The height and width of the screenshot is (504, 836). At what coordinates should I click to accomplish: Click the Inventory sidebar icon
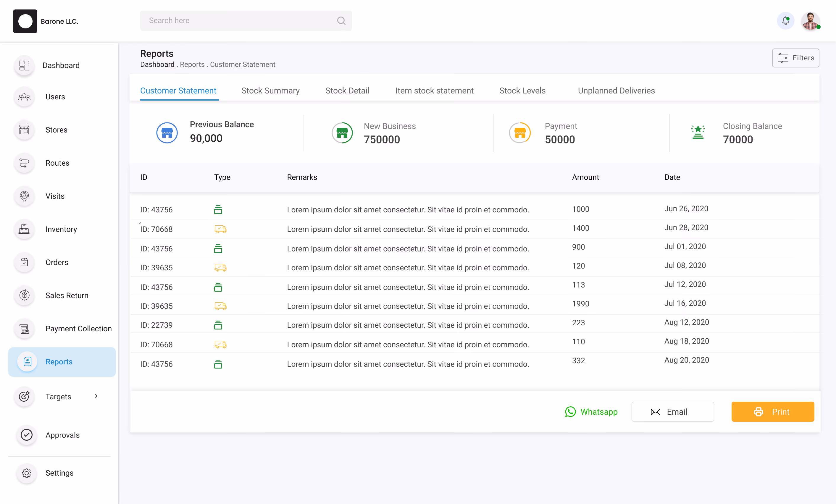[24, 229]
